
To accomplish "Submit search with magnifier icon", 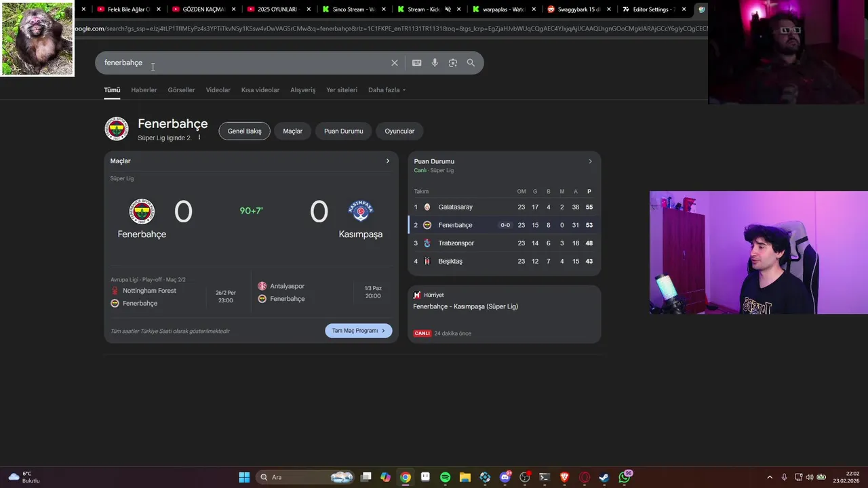I will 471,63.
